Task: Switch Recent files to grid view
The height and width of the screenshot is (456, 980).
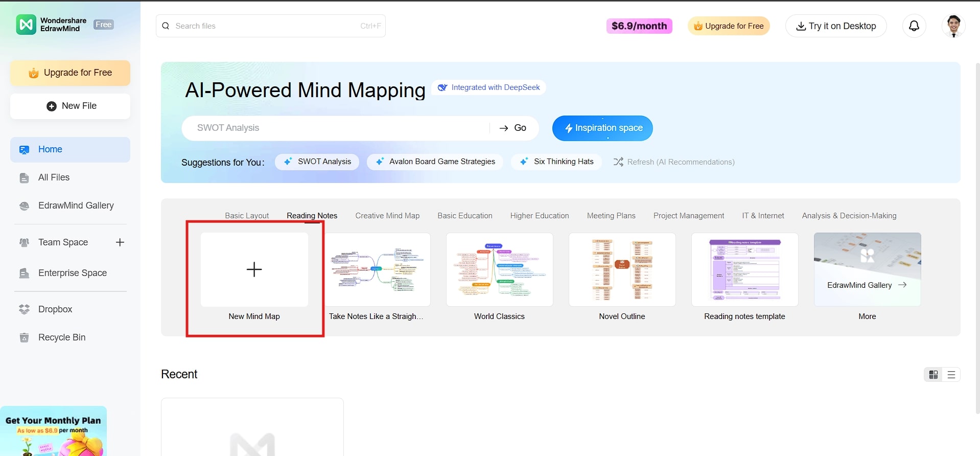Action: tap(934, 375)
